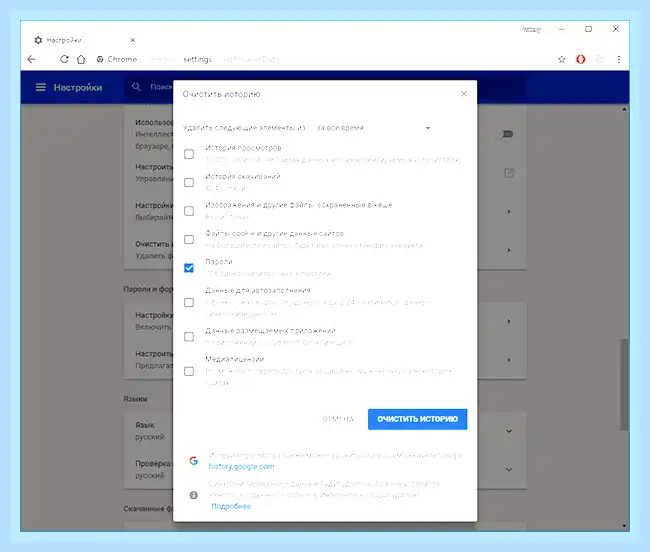Click scrollbar up arrow of settings page
Viewport: 650px width, 552px height.
coord(624,109)
